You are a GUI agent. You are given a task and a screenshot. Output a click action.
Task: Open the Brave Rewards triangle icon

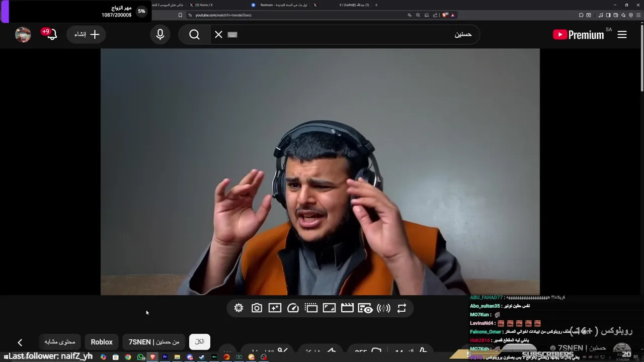(x=453, y=15)
